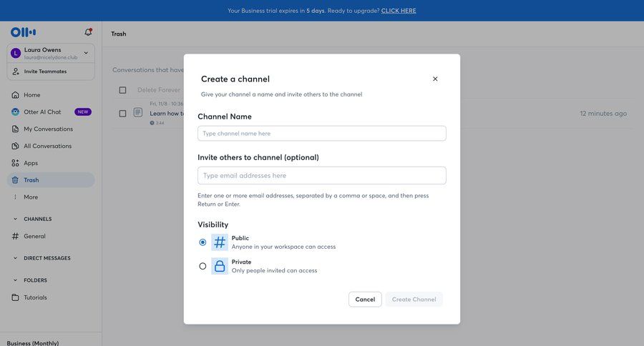Viewport: 644px width, 346px height.
Task: Collapse the CHANNELS section chevron
Action: click(x=15, y=219)
